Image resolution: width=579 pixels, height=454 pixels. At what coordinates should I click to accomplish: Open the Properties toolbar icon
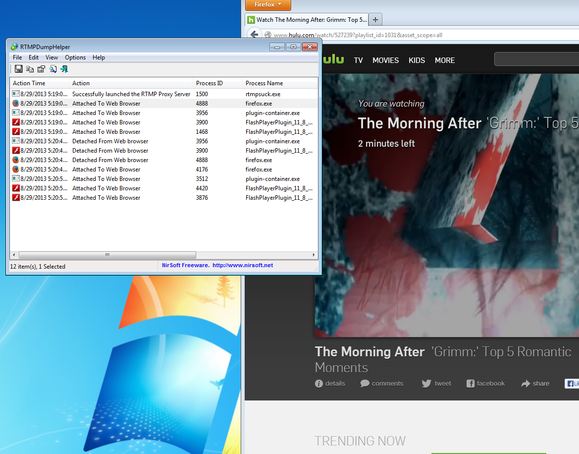pos(41,69)
